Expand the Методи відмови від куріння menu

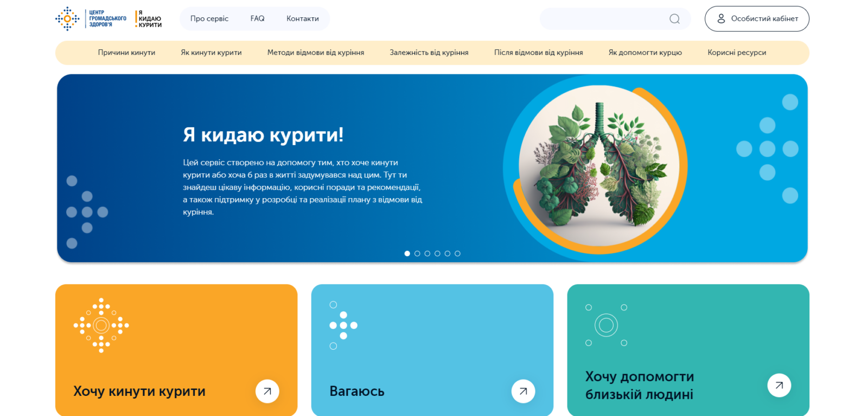(x=315, y=53)
